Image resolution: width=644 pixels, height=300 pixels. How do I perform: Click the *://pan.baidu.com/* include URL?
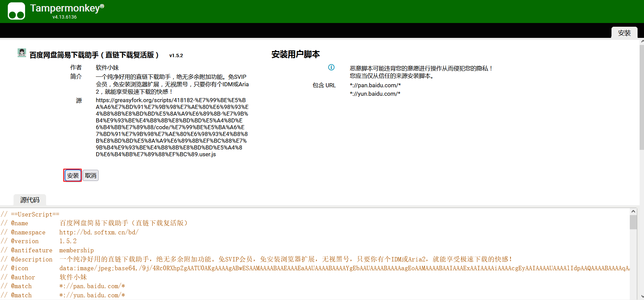click(x=375, y=85)
